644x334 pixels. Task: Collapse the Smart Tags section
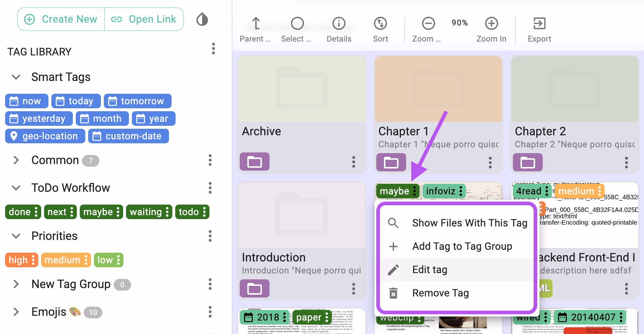(16, 77)
